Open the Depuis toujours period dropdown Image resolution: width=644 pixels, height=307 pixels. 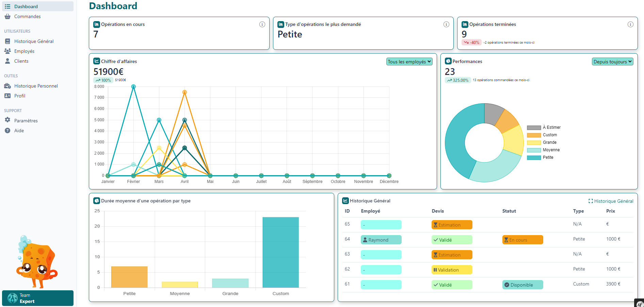(612, 62)
